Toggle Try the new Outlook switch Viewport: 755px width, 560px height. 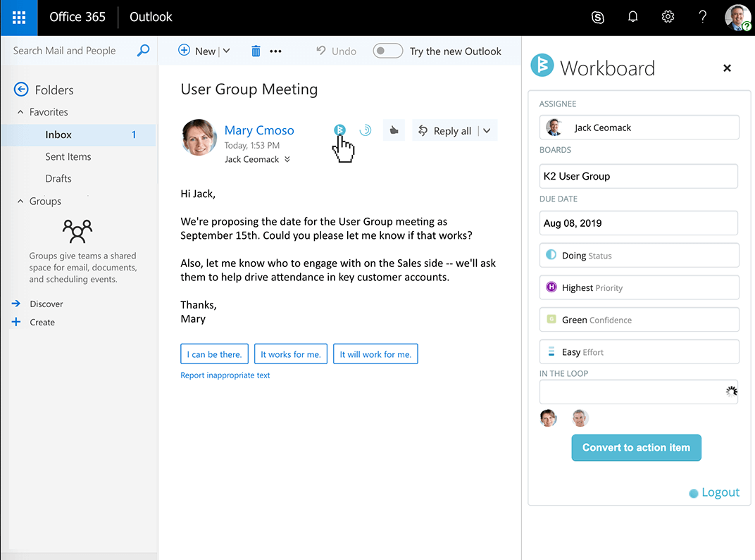[x=387, y=51]
